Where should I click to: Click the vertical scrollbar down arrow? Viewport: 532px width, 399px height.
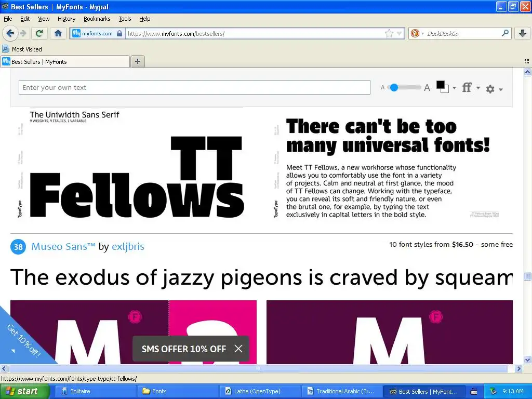527,360
